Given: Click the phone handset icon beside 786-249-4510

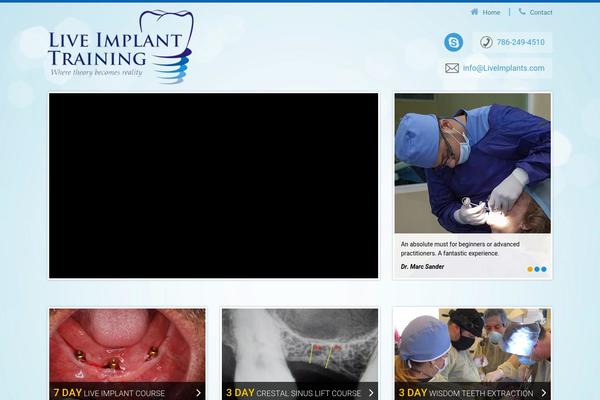Looking at the screenshot, I should coord(486,42).
